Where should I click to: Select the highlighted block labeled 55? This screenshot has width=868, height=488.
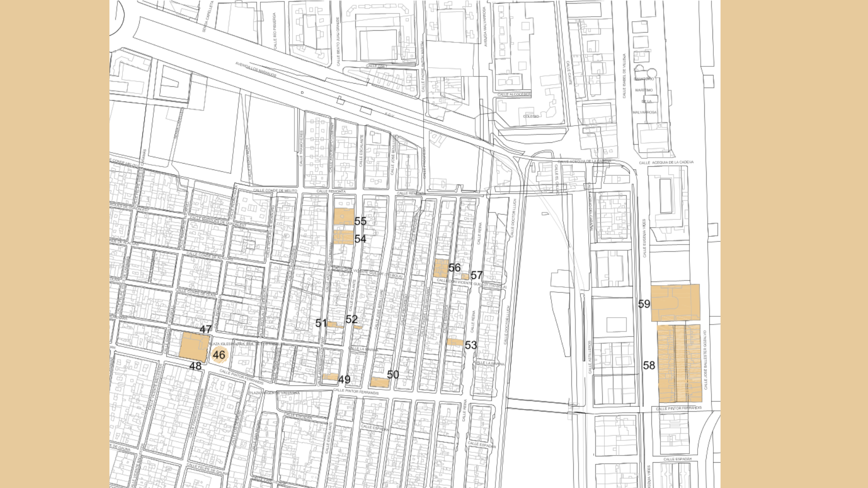[x=344, y=217]
